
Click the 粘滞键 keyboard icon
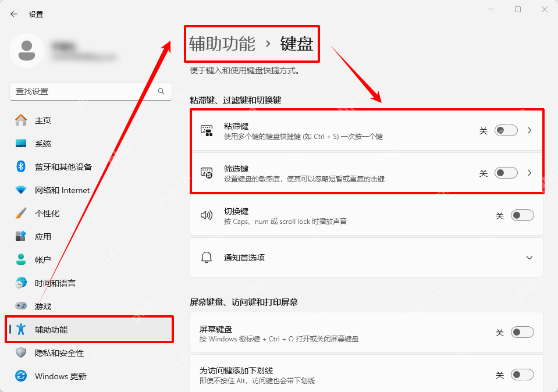(x=207, y=130)
